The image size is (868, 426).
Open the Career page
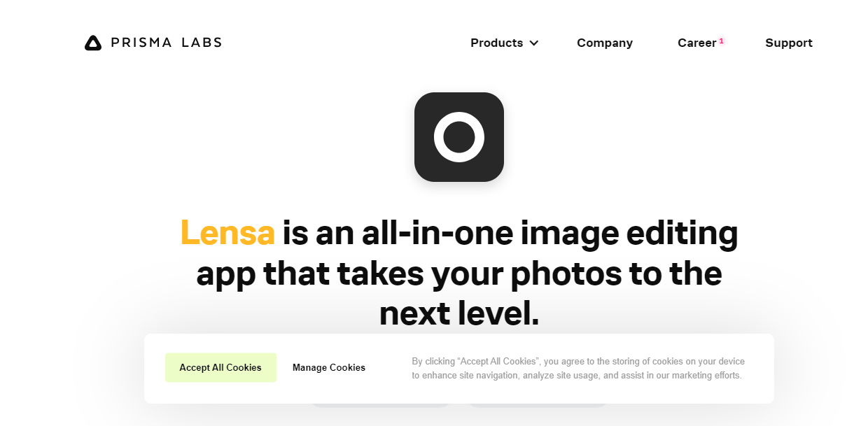click(x=696, y=43)
